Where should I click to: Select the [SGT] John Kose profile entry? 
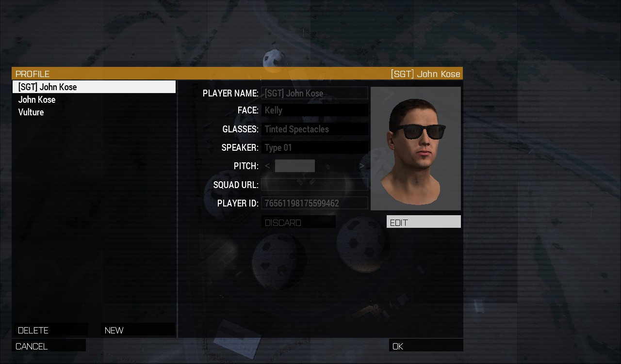coord(94,87)
